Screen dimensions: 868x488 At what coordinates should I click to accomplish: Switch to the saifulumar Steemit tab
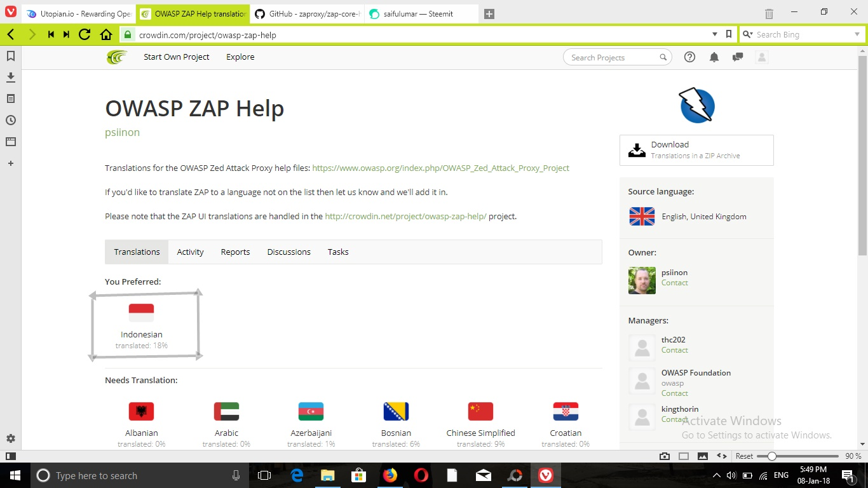tap(423, 14)
